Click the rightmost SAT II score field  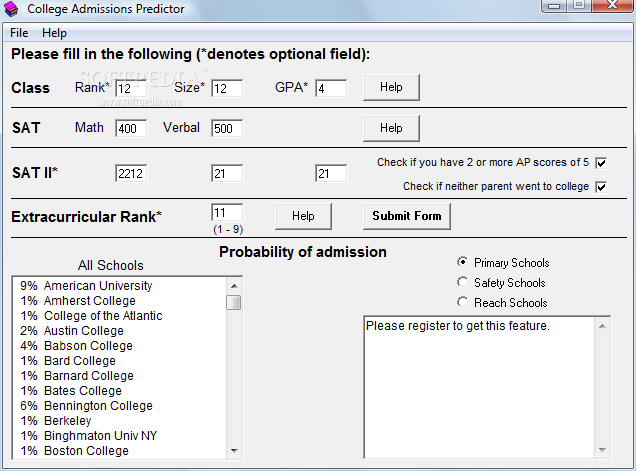pos(331,173)
